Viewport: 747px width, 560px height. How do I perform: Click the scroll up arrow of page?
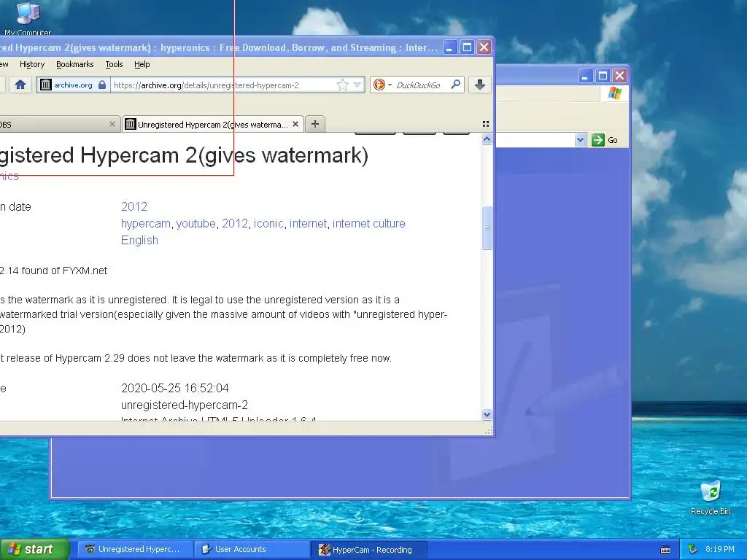coord(487,139)
